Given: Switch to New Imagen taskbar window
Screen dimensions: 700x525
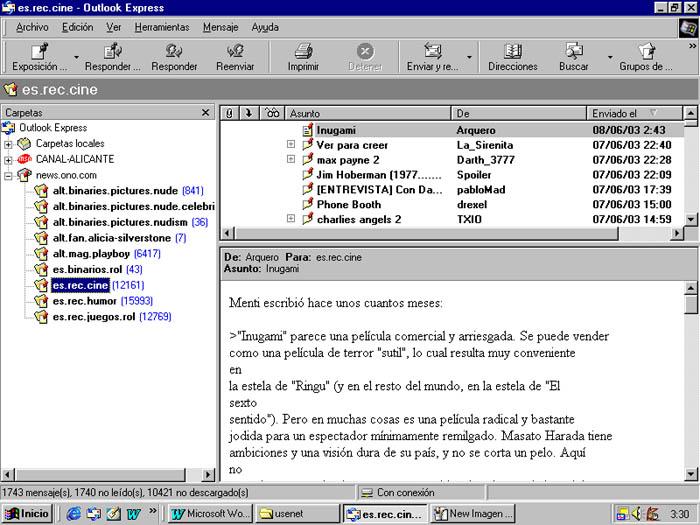Looking at the screenshot, I should tap(474, 514).
